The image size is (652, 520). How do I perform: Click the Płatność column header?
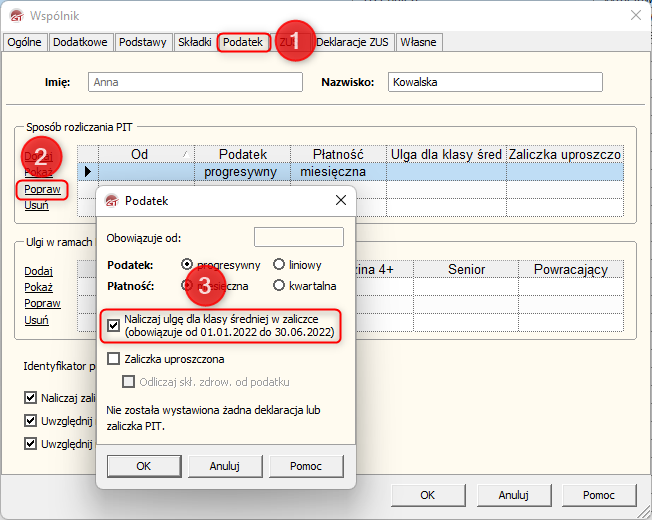click(338, 154)
